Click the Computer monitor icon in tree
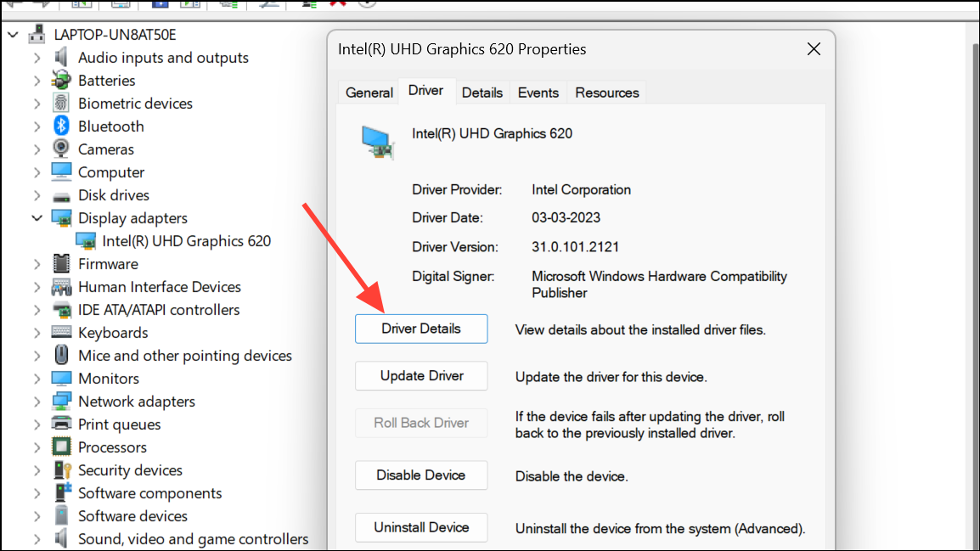This screenshot has height=551, width=980. tap(61, 171)
